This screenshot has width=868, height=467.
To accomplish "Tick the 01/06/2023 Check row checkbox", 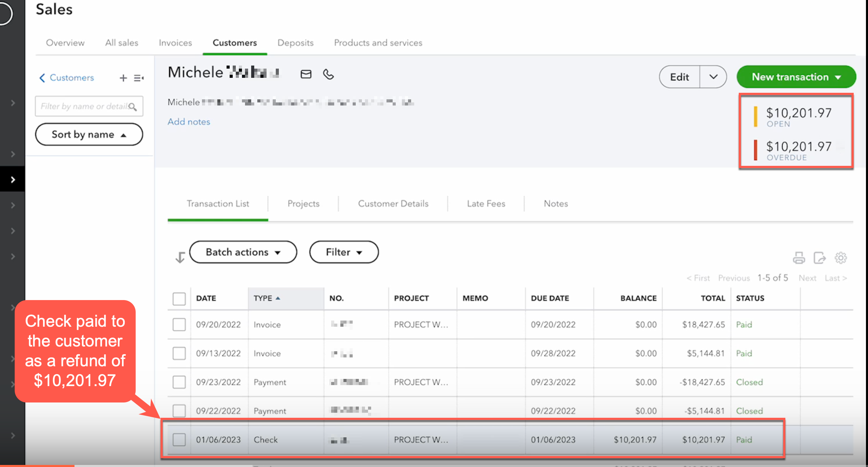I will (x=179, y=440).
